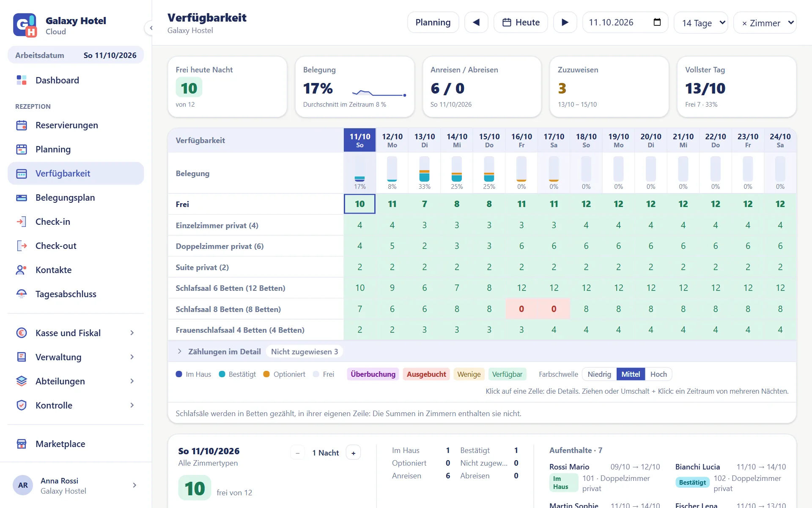
Task: Open Dashboard via its grid icon
Action: 22,80
